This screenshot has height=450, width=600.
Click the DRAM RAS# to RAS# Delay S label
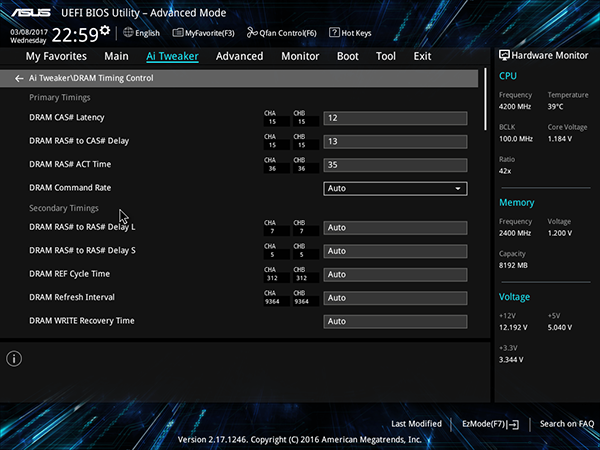pyautogui.click(x=82, y=250)
